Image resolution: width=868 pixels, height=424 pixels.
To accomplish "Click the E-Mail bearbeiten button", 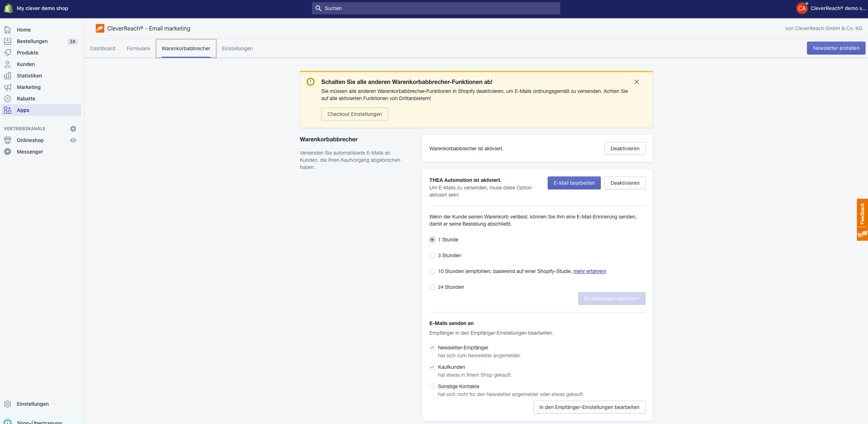I will click(x=574, y=183).
